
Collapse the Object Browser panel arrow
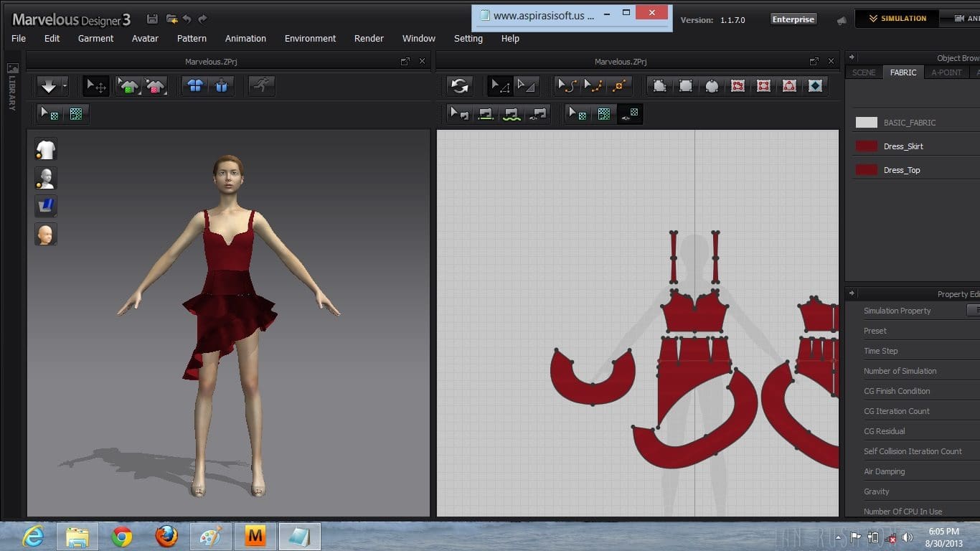[x=851, y=57]
